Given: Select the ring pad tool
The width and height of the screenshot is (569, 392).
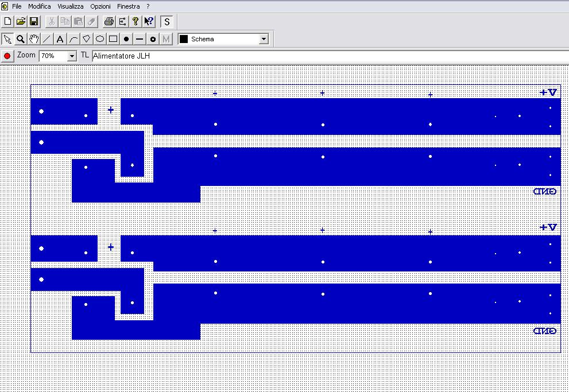Looking at the screenshot, I should [153, 39].
